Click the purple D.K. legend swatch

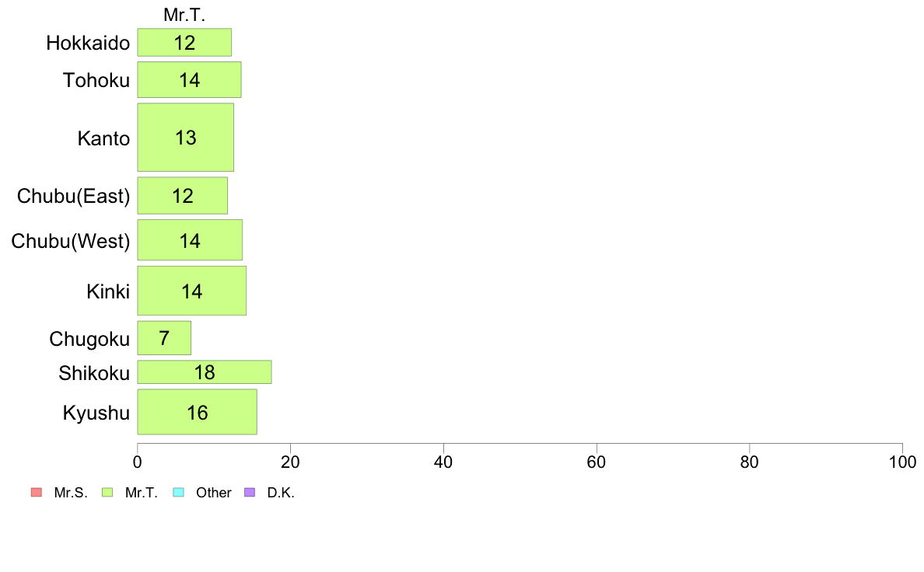250,493
